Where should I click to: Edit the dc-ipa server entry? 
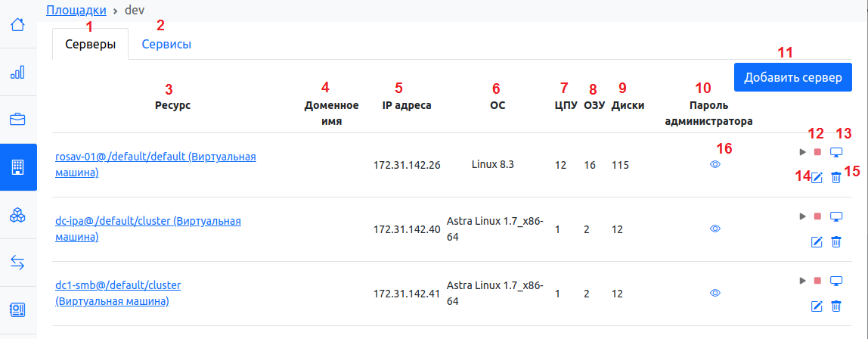817,241
